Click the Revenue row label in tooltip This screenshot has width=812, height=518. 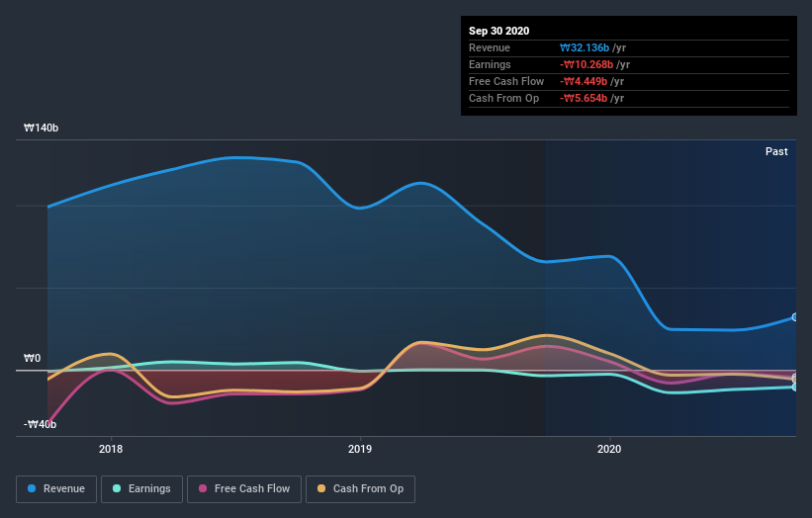tap(490, 47)
